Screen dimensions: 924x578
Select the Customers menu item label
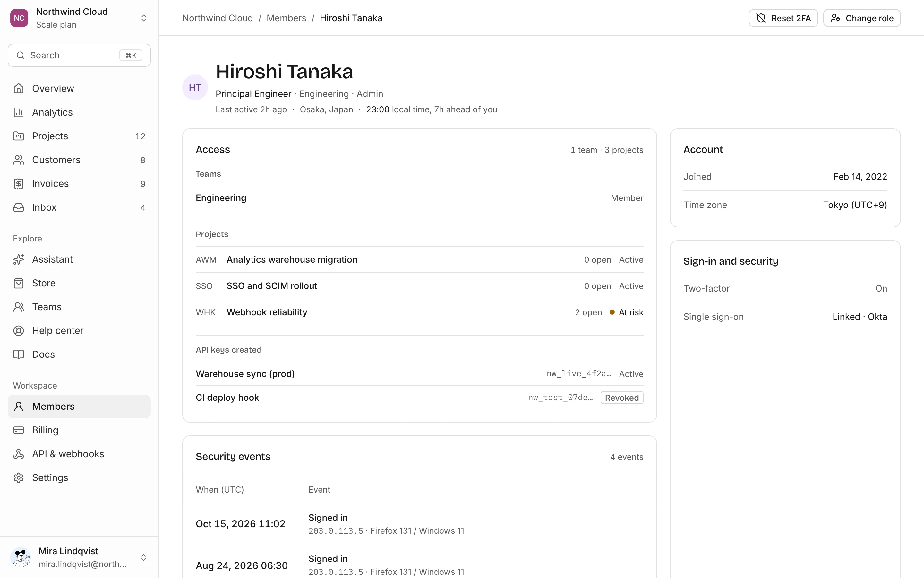(x=56, y=160)
